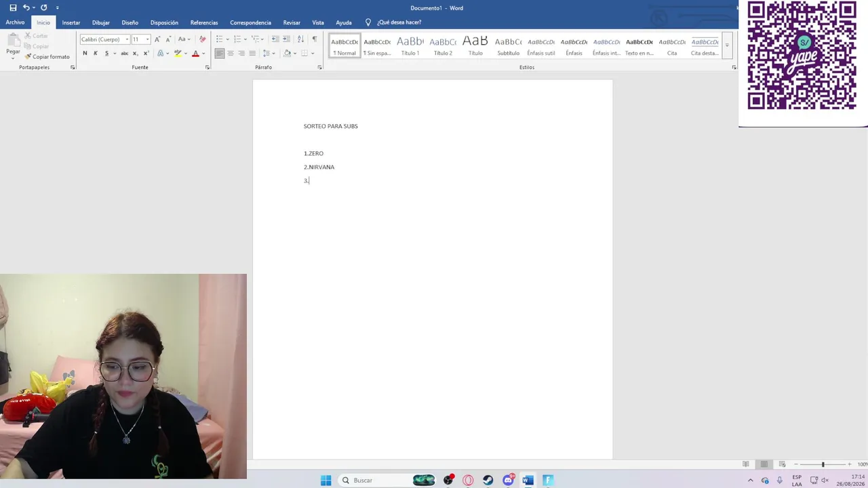This screenshot has height=488, width=868.
Task: Open Steam from the taskbar
Action: [488, 481]
